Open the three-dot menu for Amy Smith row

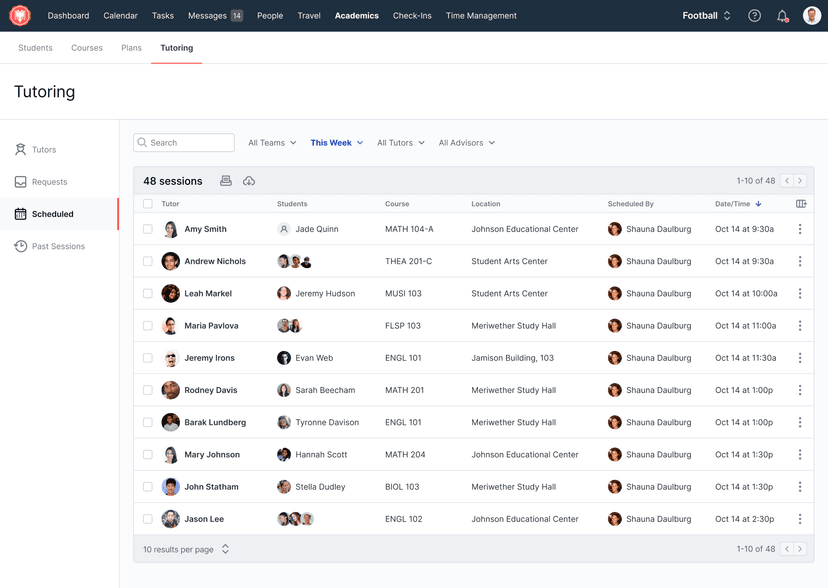[800, 229]
